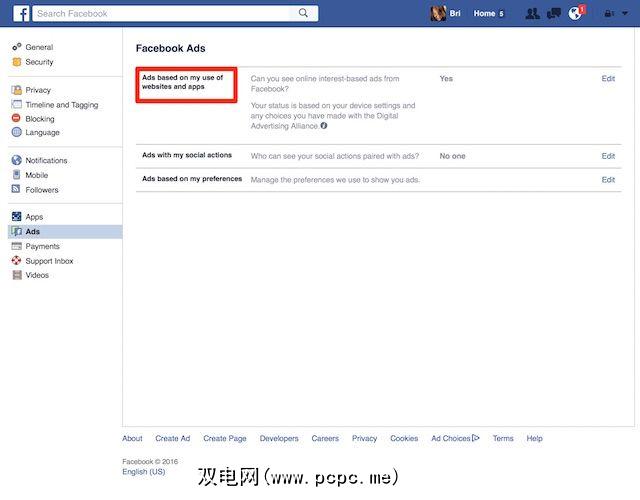Click the Followers feed icon
The width and height of the screenshot is (640, 500).
point(16,189)
